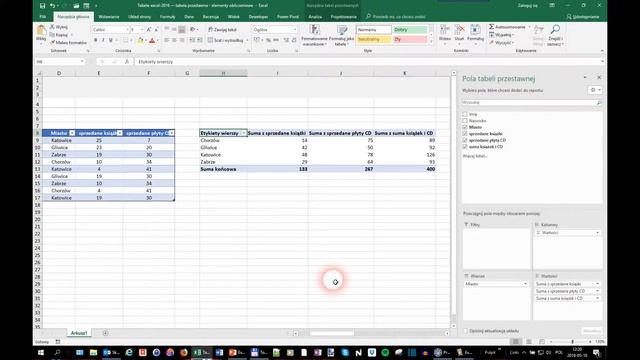Open Miasto dropdown in Wiersze area

525,284
